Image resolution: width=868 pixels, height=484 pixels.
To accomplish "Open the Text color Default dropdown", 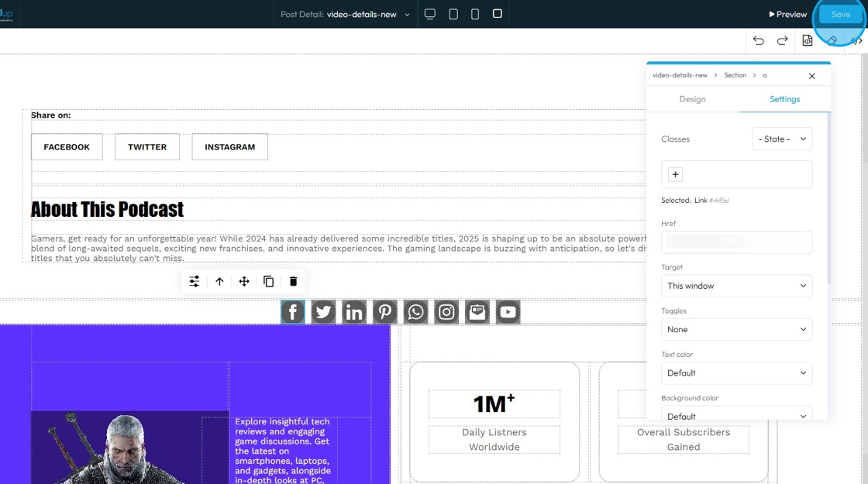I will tap(736, 373).
